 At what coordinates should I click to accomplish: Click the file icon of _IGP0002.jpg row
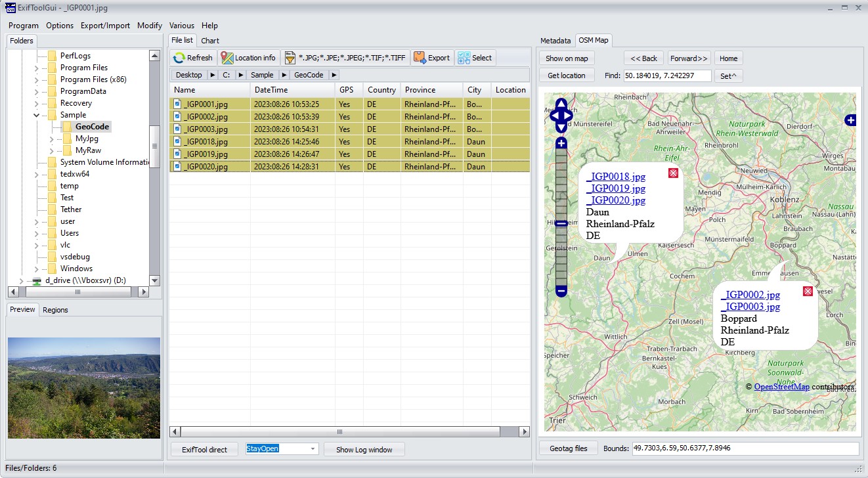pyautogui.click(x=177, y=116)
